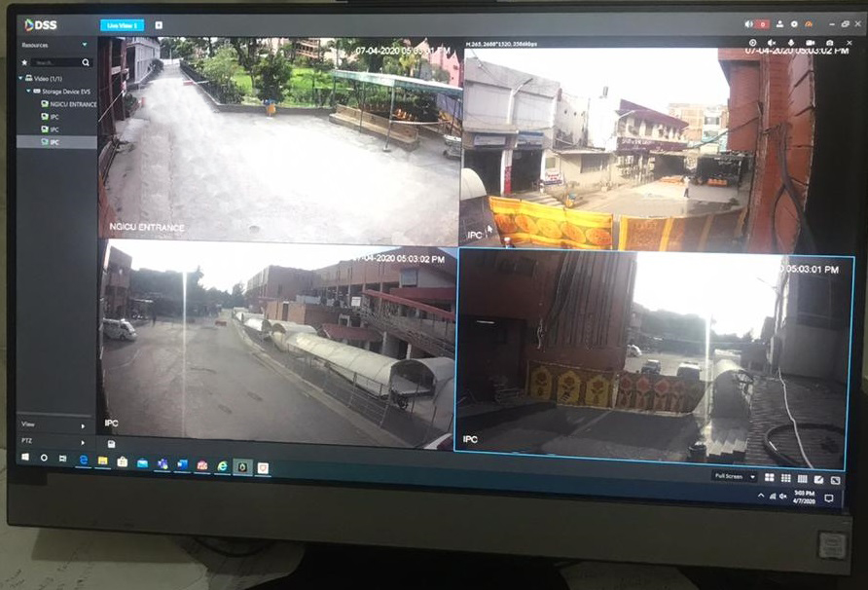The height and width of the screenshot is (590, 868).
Task: Click the Windows Start button on taskbar
Action: 25,458
